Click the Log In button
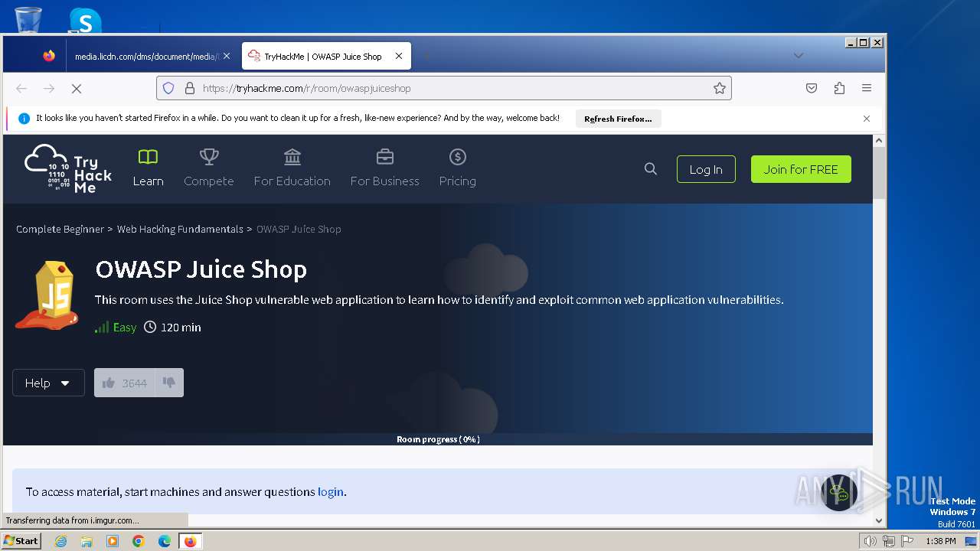The height and width of the screenshot is (551, 980). pos(706,169)
